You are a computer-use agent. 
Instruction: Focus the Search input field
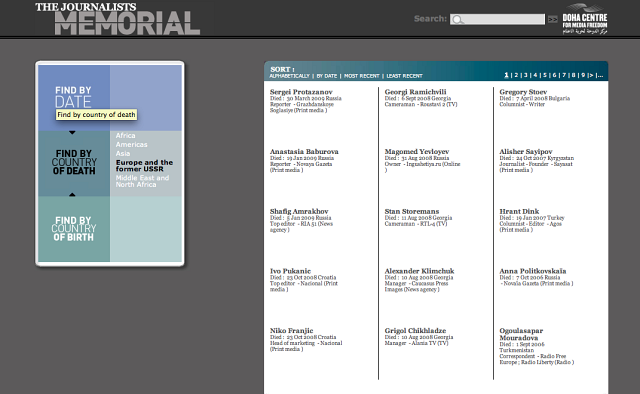[497, 19]
